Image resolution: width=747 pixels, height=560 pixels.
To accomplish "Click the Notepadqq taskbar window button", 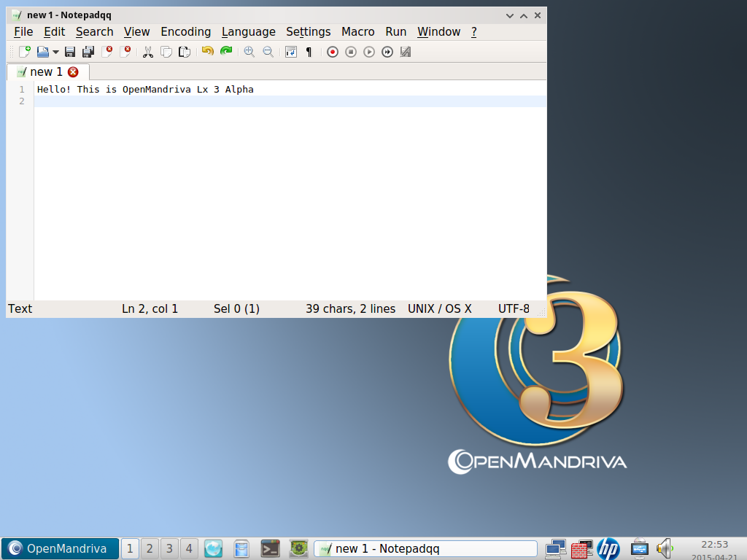I will coord(425,548).
